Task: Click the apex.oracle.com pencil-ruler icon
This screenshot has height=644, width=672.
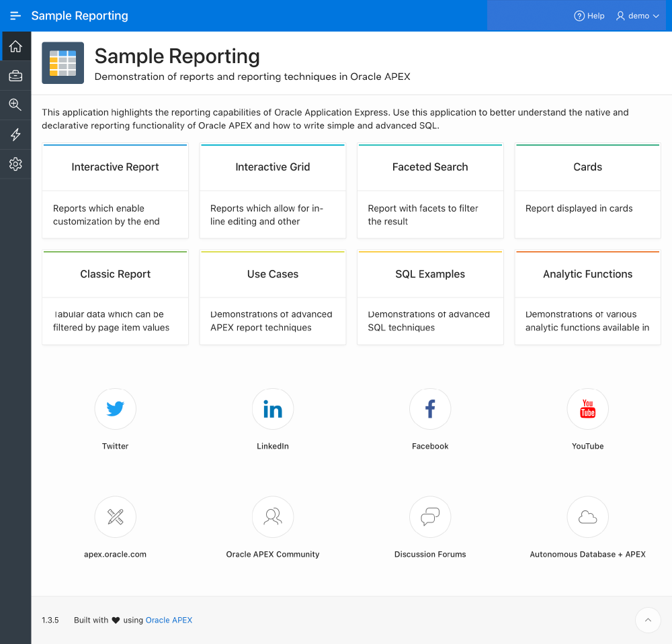Action: pos(115,516)
